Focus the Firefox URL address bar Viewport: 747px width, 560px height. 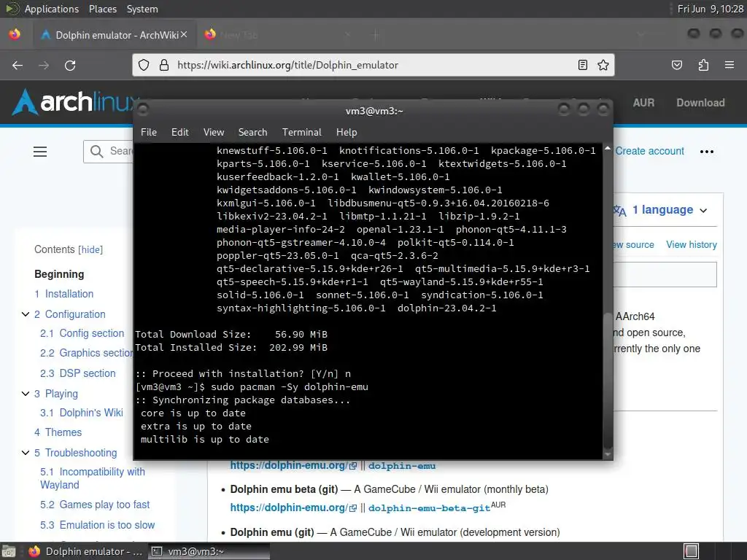click(373, 65)
